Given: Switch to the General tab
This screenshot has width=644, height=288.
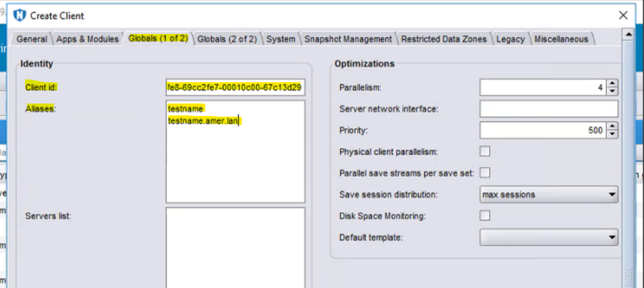Looking at the screenshot, I should [31, 39].
